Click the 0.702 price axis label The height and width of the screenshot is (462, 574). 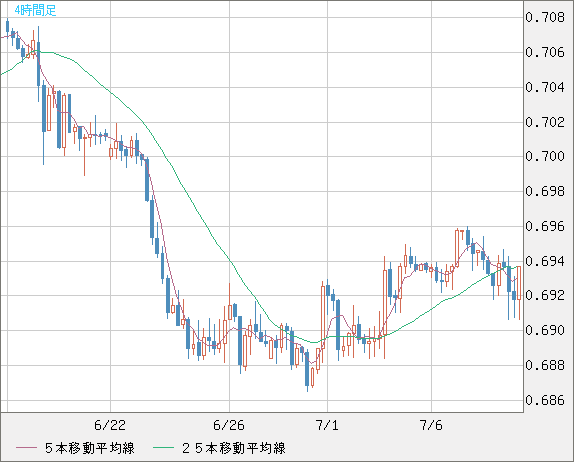545,122
